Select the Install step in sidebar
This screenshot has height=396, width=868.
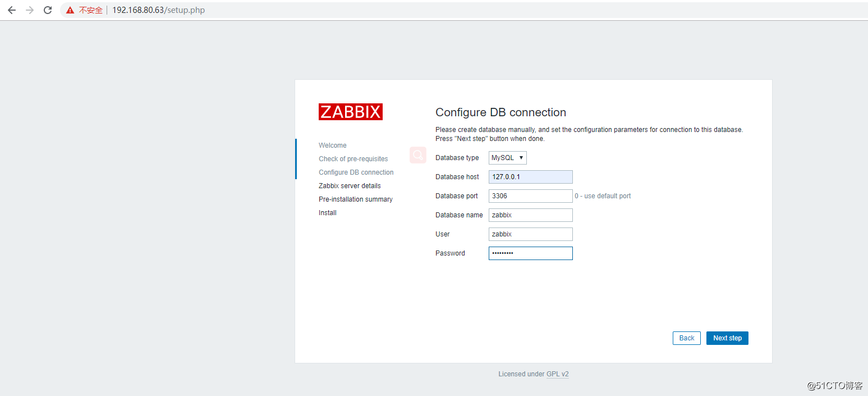(328, 213)
